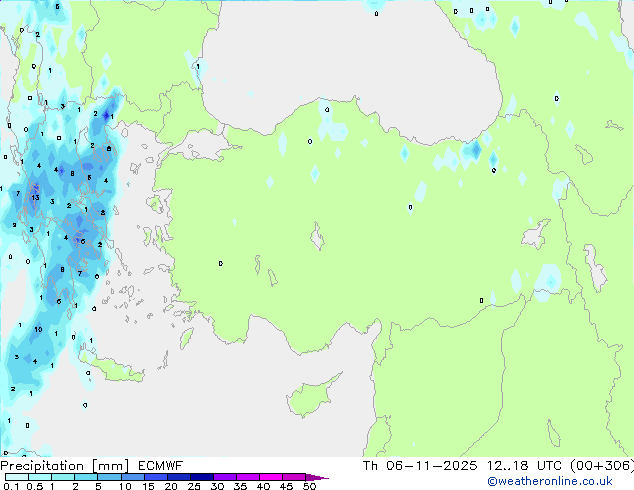Click the over-50 mm arrow tip of legend
This screenshot has width=634, height=490.
pos(317,477)
